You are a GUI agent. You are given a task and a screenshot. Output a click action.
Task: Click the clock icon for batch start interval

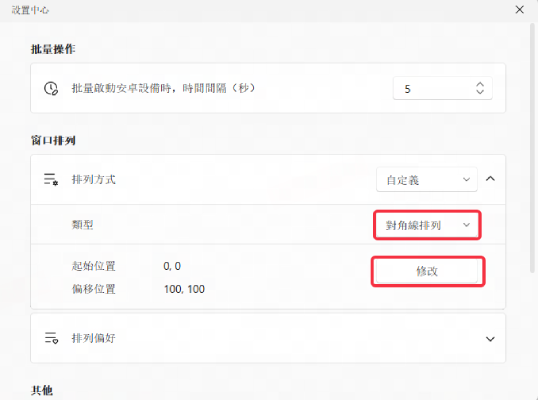tap(51, 89)
